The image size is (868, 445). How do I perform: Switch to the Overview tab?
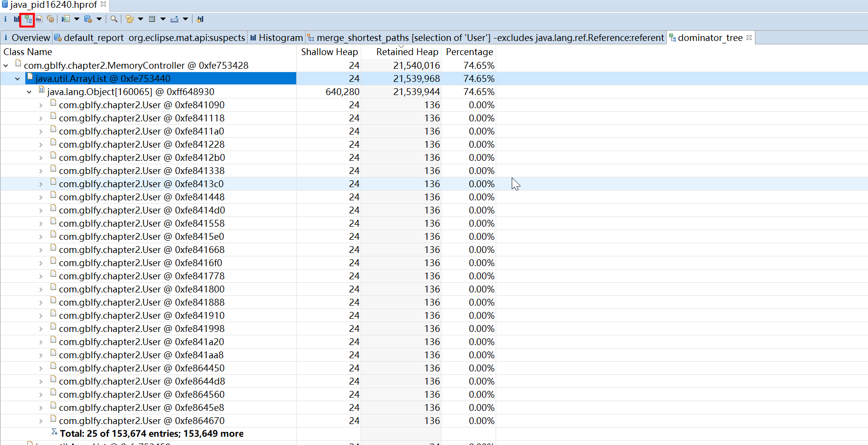[26, 38]
